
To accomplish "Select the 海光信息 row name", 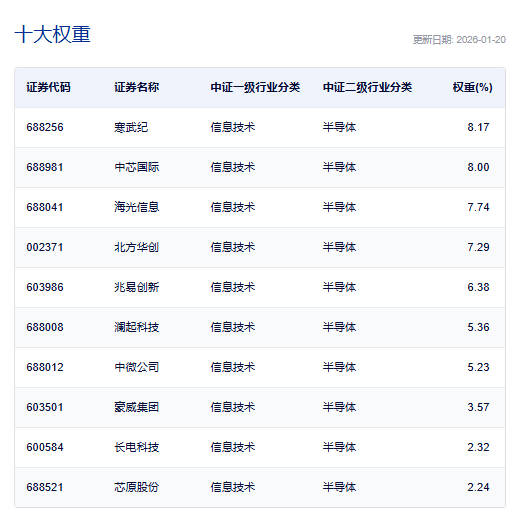I will (x=137, y=207).
